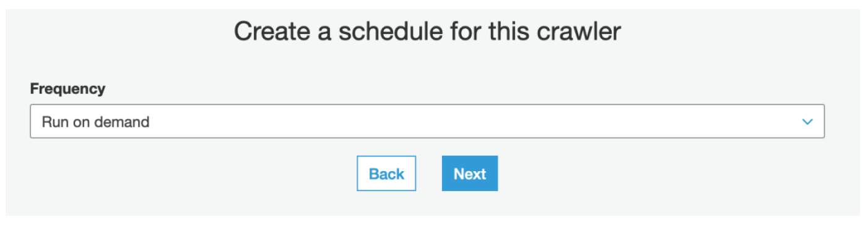
Task: Proceed to the next crawler setup step
Action: [x=470, y=174]
